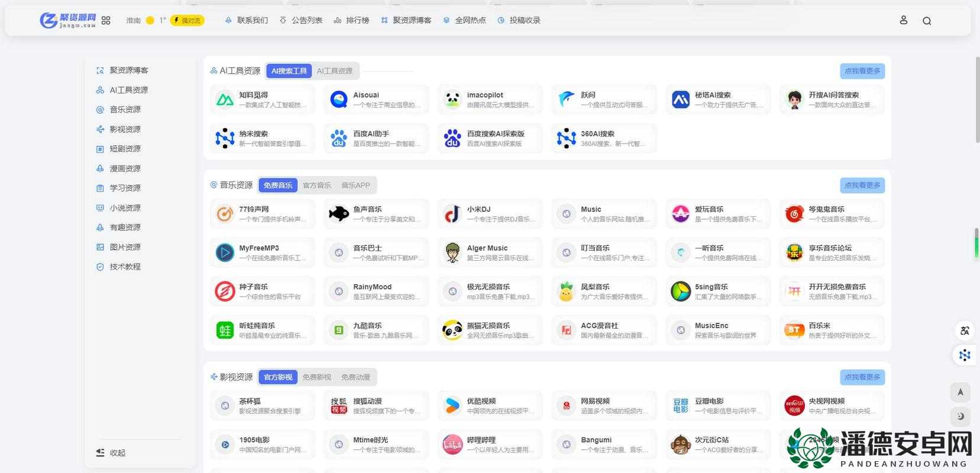Open the 种子音乐 red icon
Image resolution: width=980 pixels, height=473 pixels.
[x=225, y=291]
